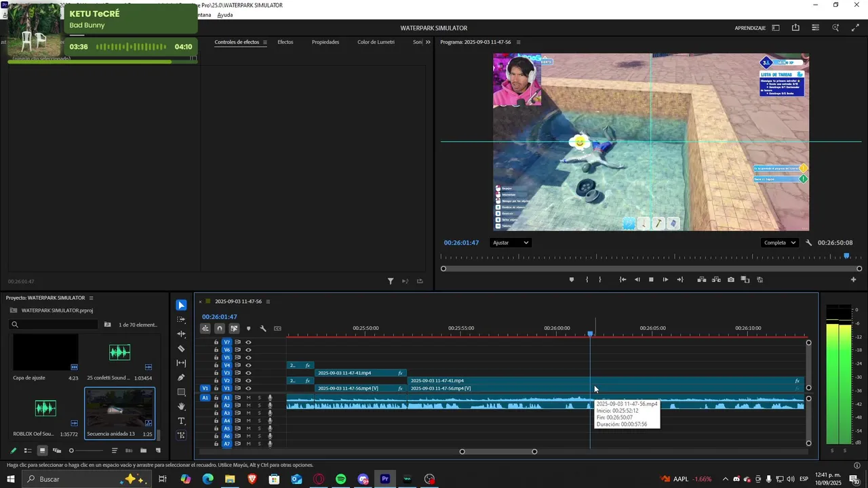Show overflow panel tabs chevron
Screen dimensions: 868x488
click(428, 42)
